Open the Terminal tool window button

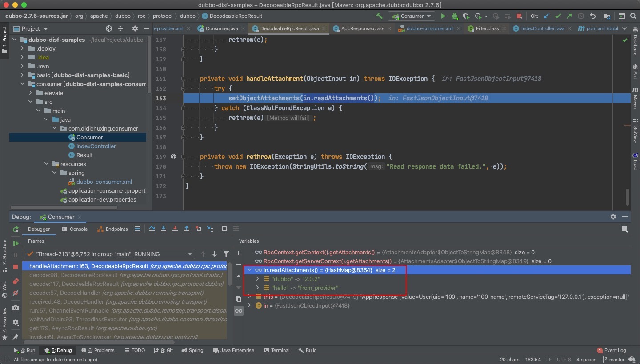point(276,350)
